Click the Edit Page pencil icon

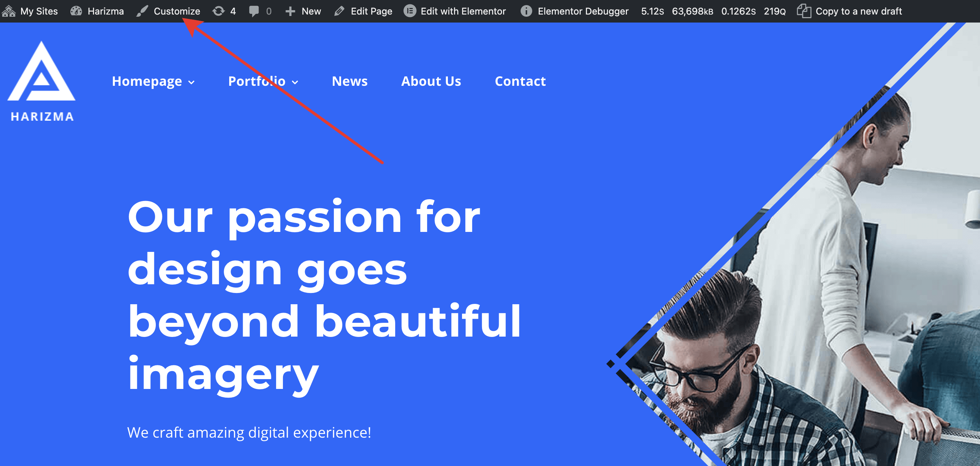(339, 11)
